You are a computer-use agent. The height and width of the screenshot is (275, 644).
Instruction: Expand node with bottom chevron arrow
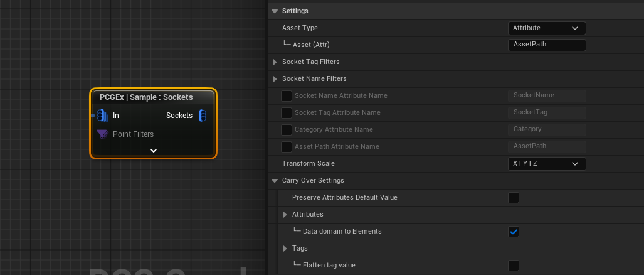pos(154,150)
